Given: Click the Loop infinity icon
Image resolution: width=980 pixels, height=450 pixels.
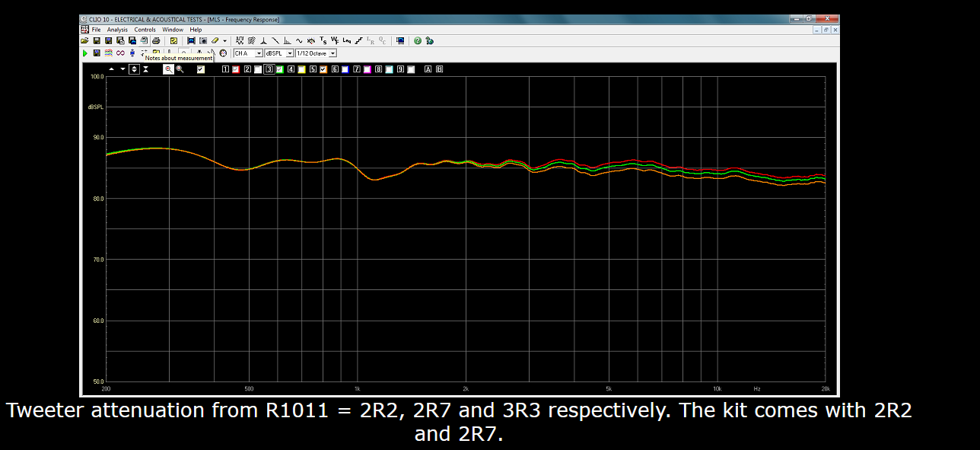Looking at the screenshot, I should (120, 53).
